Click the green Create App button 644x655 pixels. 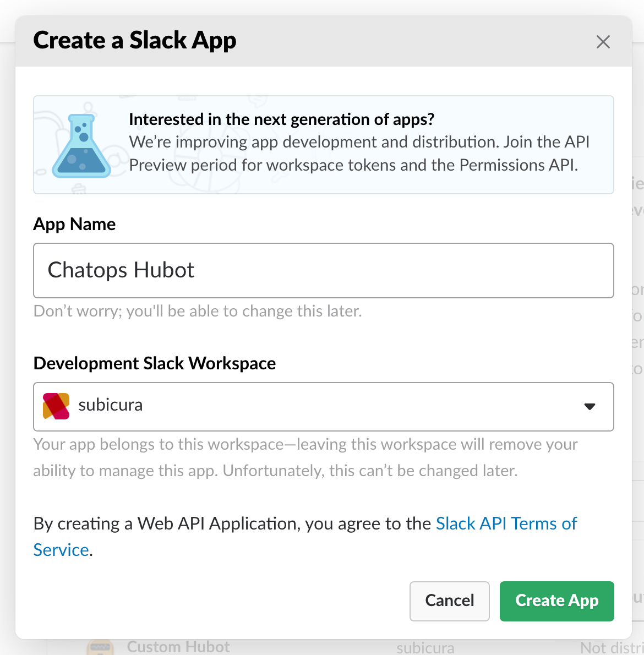(556, 601)
